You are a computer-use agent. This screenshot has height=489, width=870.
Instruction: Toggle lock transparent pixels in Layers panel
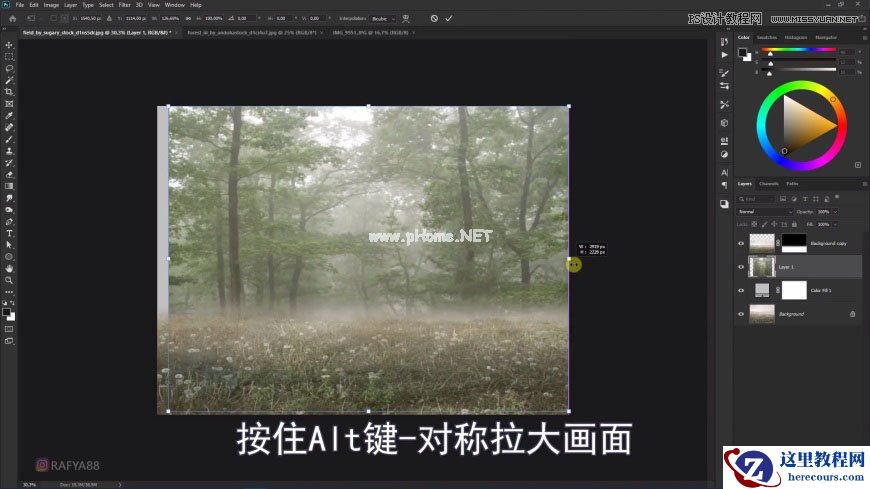tap(754, 224)
